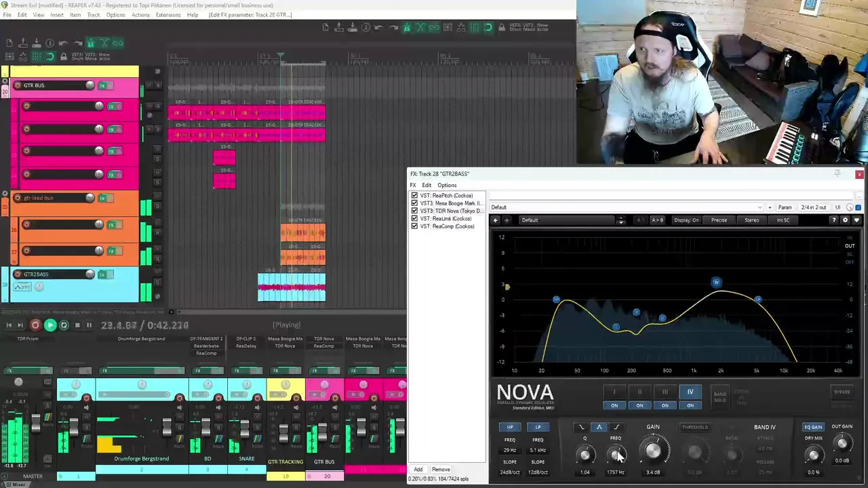Click the transport Play button
Viewport: 868px width, 488px height.
[x=50, y=325]
